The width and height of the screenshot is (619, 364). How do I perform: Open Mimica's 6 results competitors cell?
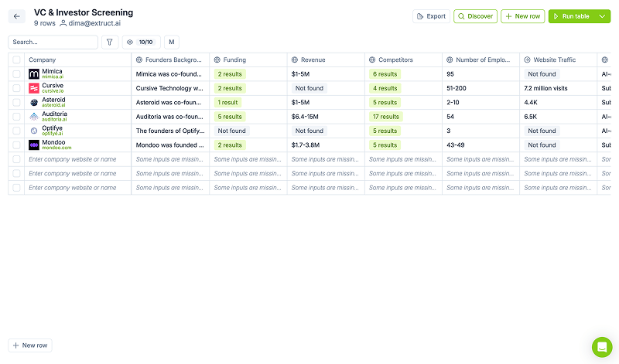(385, 73)
